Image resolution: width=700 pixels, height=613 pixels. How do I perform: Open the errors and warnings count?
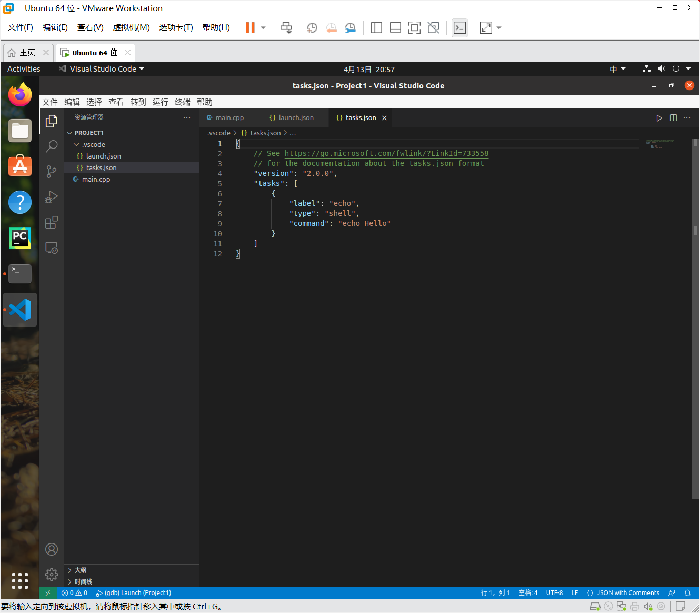(x=74, y=593)
